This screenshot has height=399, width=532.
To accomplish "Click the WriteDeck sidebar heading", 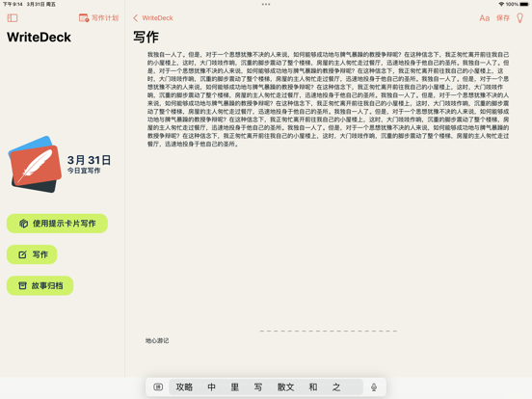I will coord(39,37).
